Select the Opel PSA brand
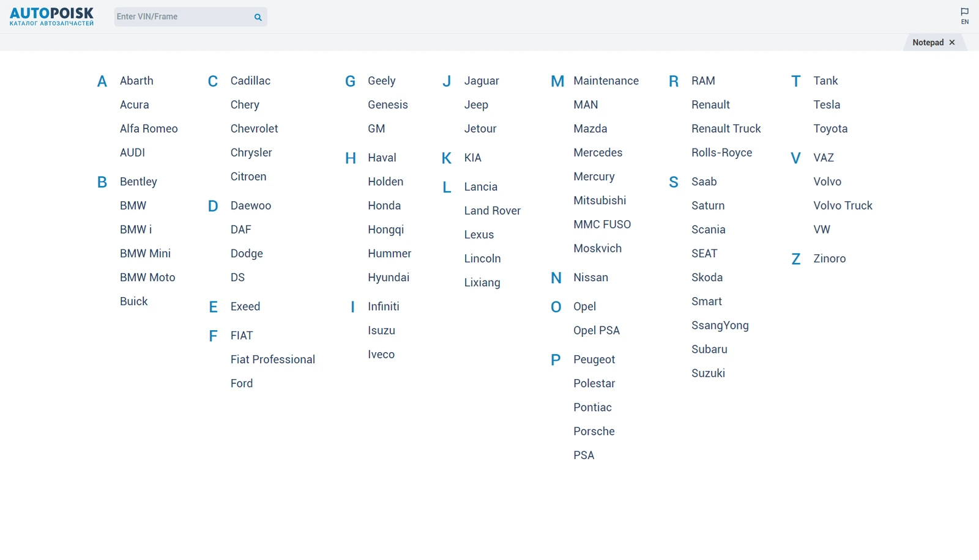This screenshot has width=979, height=560. click(597, 331)
